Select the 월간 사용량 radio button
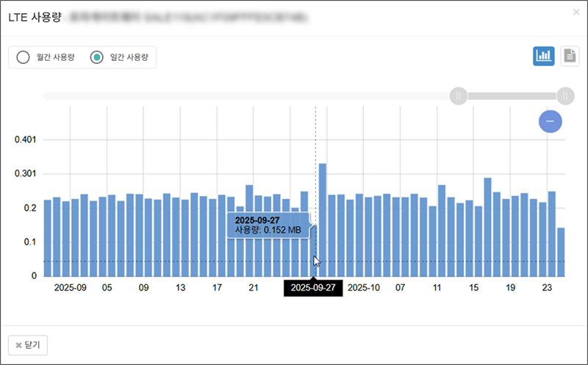Screen dimensions: 588x365 pos(23,57)
